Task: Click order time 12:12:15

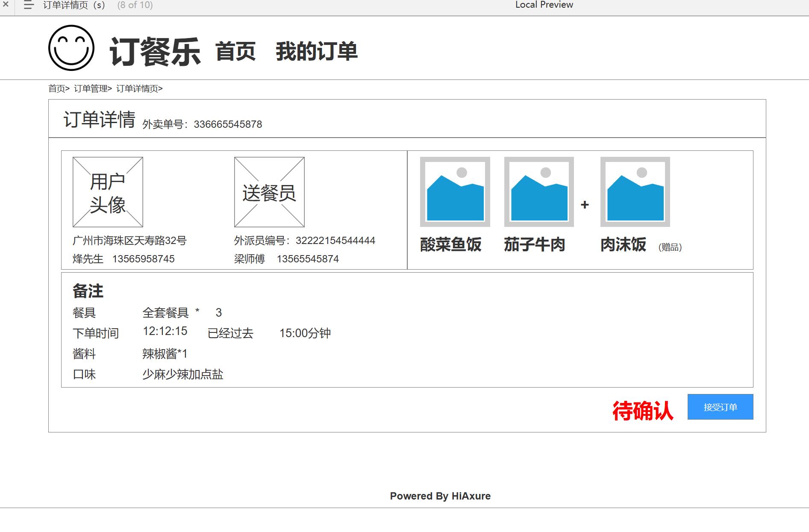Action: 165,331
